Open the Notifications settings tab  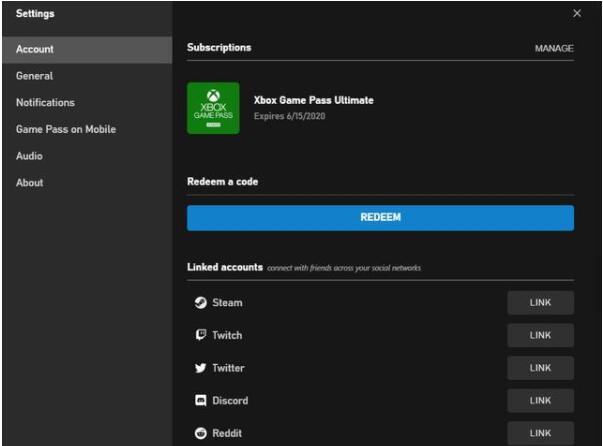45,103
